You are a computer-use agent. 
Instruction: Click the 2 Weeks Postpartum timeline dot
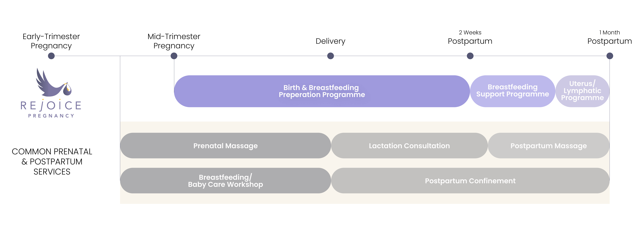[470, 56]
